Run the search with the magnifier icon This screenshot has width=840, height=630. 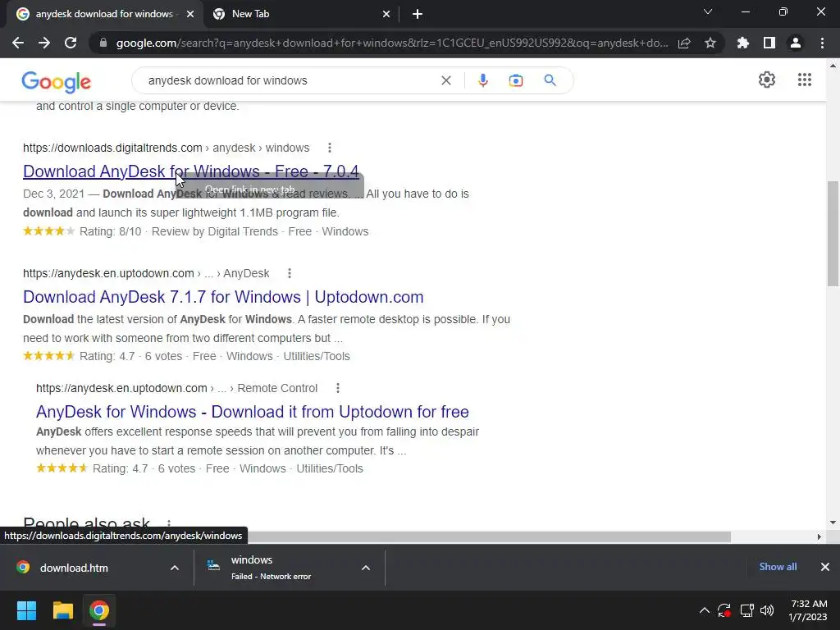click(x=550, y=80)
